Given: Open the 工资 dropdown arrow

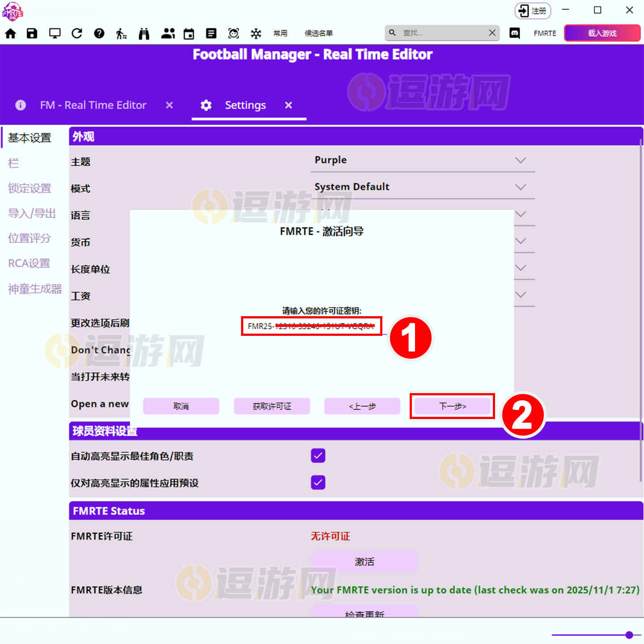Looking at the screenshot, I should tap(521, 295).
